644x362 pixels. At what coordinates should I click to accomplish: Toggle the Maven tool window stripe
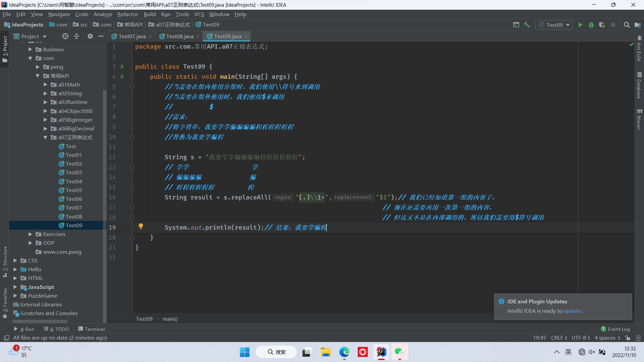(x=639, y=119)
